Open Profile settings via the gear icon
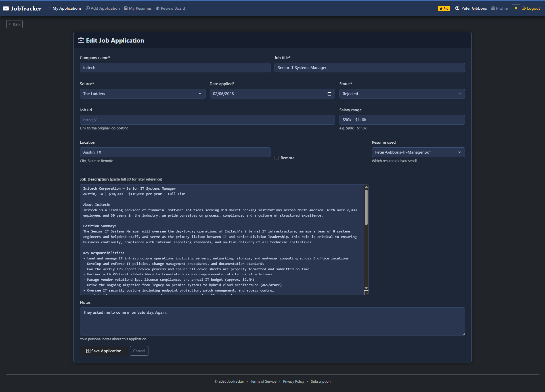The width and height of the screenshot is (545, 392). click(x=493, y=8)
